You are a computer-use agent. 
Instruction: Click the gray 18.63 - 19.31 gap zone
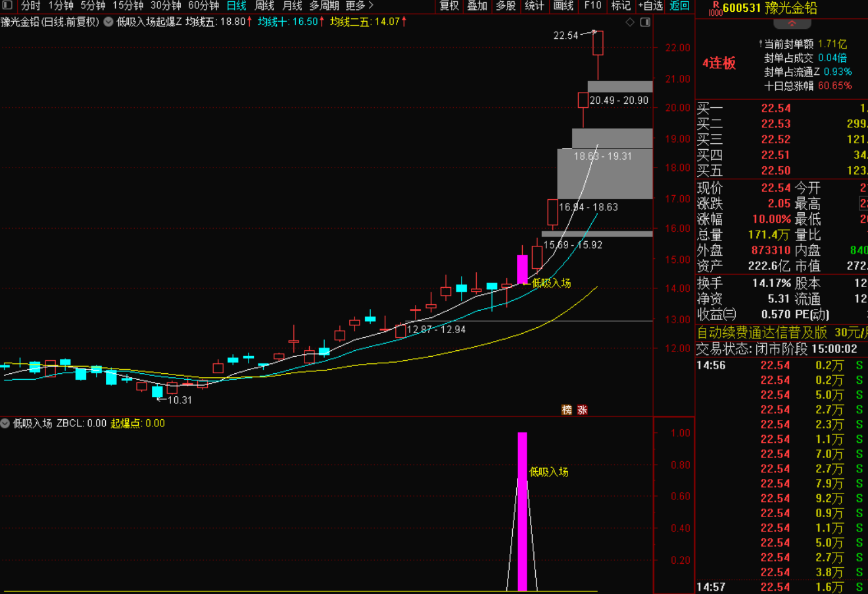click(x=604, y=174)
